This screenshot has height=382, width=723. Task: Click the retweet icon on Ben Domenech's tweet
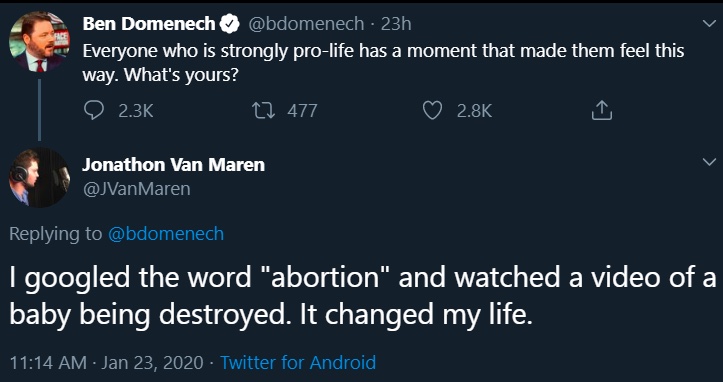click(264, 111)
